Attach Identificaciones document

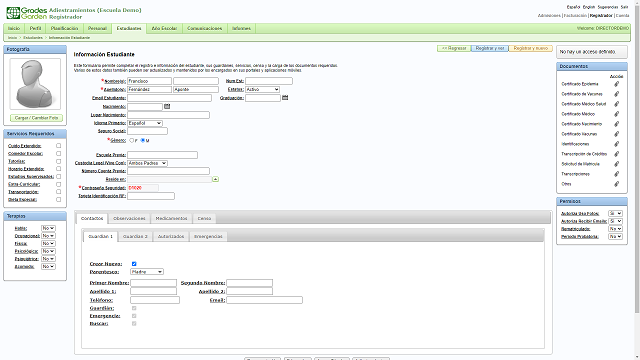(616, 144)
